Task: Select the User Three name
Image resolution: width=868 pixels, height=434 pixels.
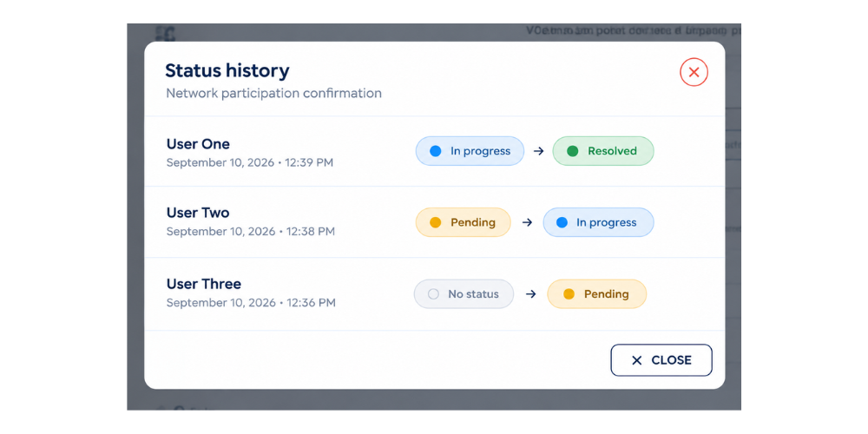Action: click(x=204, y=284)
